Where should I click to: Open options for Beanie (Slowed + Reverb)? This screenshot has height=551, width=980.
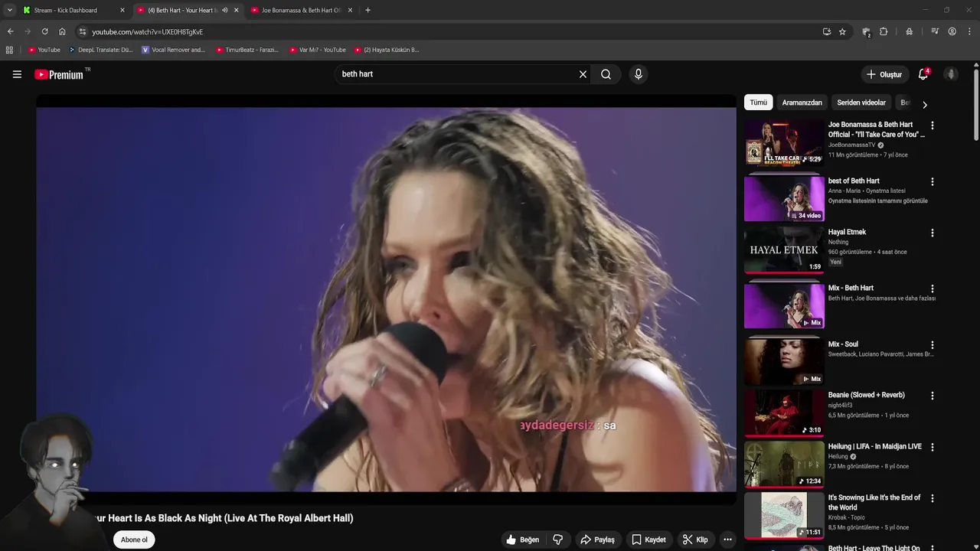coord(932,396)
